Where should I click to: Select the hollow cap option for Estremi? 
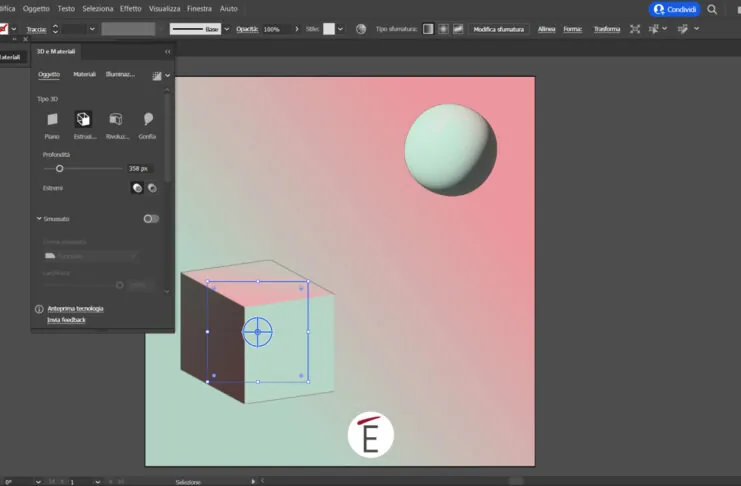coord(152,187)
